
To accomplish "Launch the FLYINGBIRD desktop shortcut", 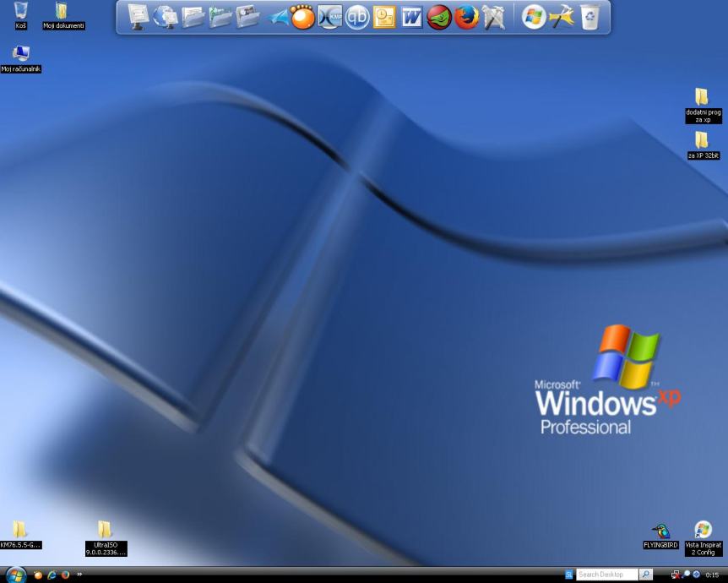I will pyautogui.click(x=660, y=536).
